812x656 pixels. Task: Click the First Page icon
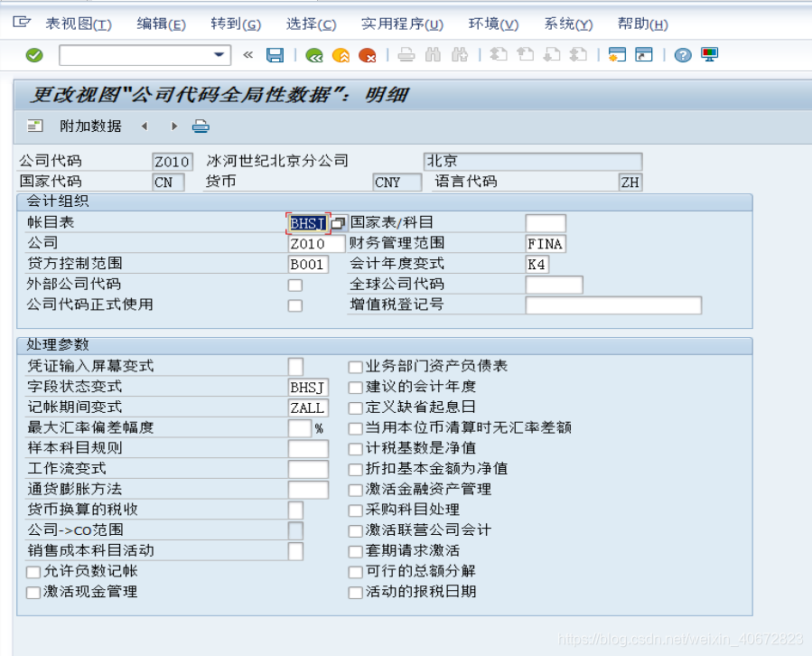pos(499,55)
